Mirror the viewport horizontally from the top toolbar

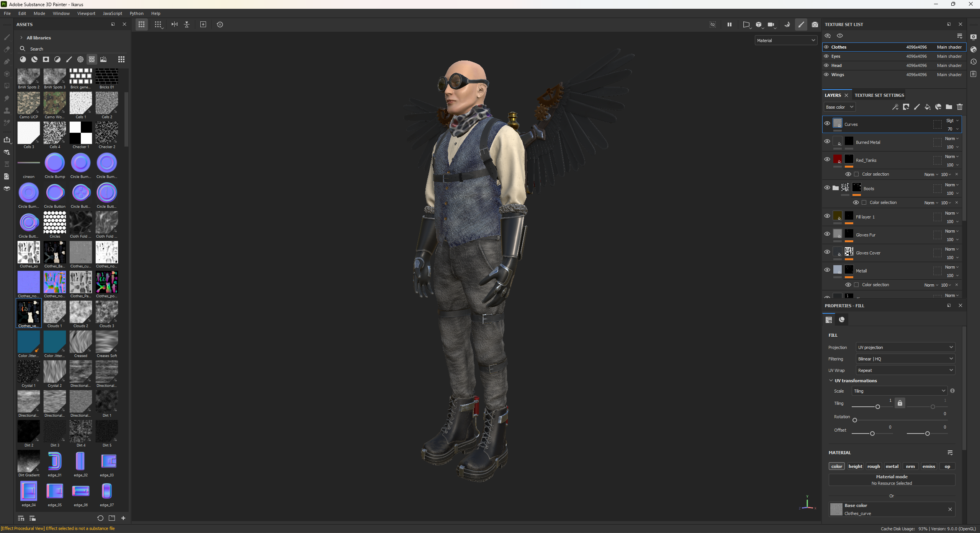click(174, 24)
